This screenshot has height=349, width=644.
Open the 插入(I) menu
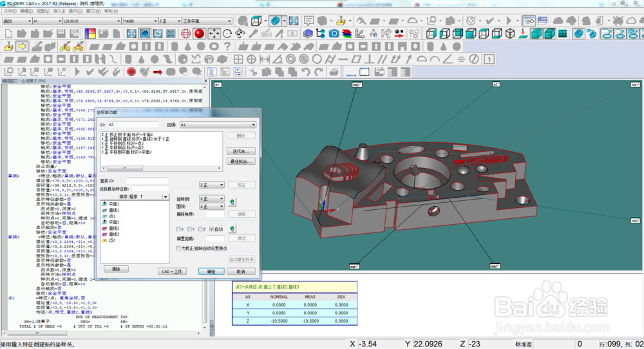coord(59,11)
